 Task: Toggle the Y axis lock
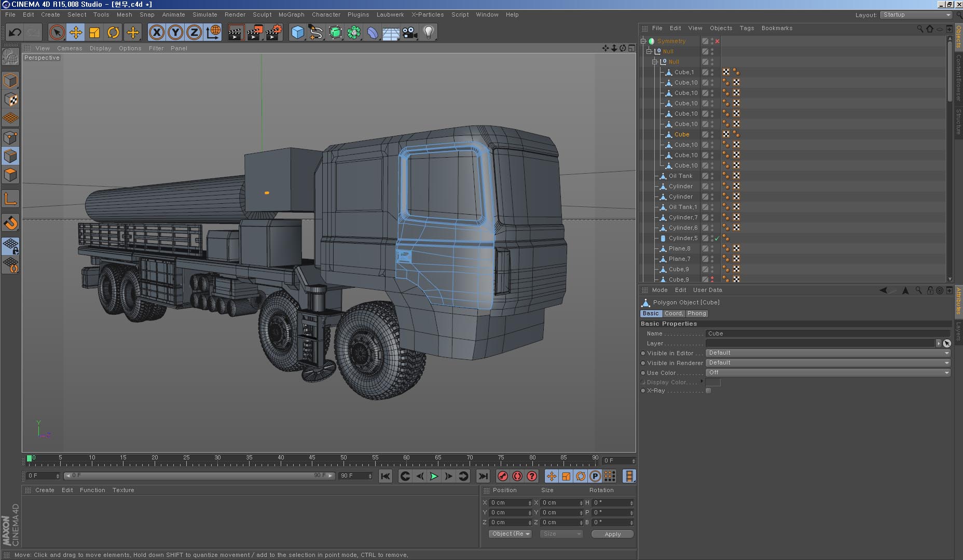(x=175, y=33)
